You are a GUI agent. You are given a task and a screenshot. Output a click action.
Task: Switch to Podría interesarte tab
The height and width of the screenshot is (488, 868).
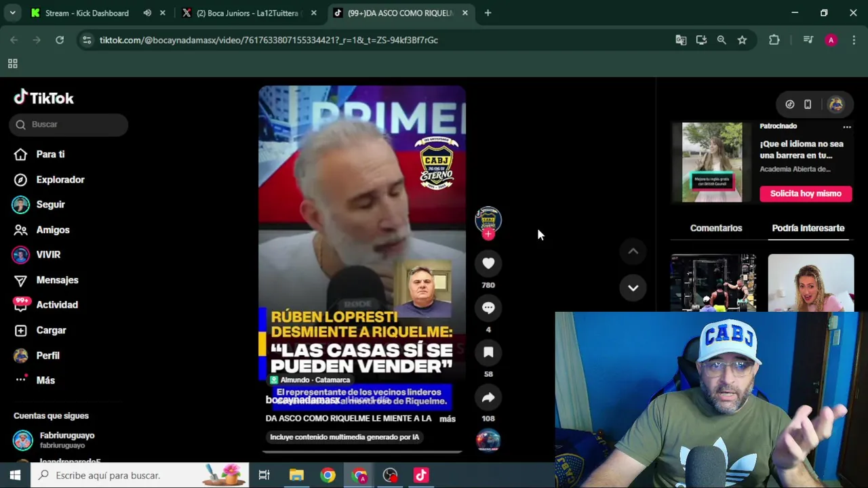point(808,228)
